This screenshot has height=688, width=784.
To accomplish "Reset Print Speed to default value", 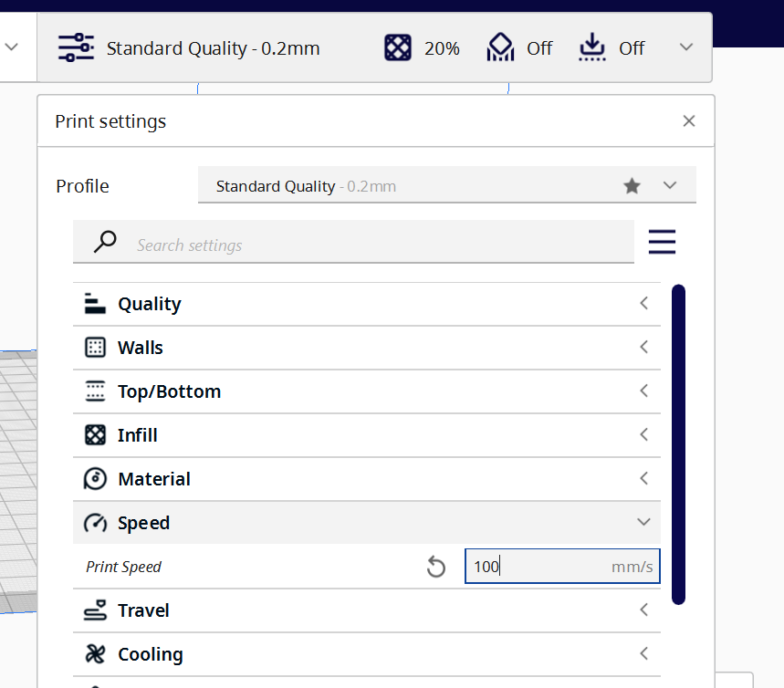I will pyautogui.click(x=436, y=567).
